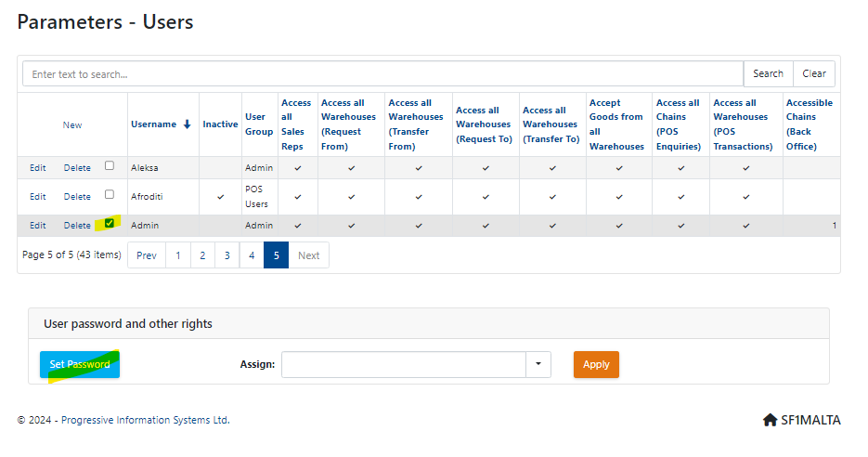Click the orange Apply button
Image resolution: width=868 pixels, height=457 pixels.
click(596, 364)
